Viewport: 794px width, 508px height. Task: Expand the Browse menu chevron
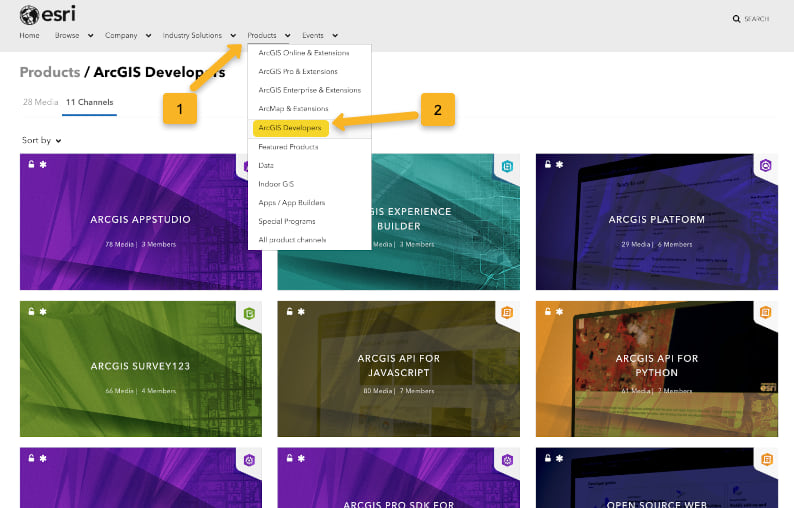coord(91,35)
